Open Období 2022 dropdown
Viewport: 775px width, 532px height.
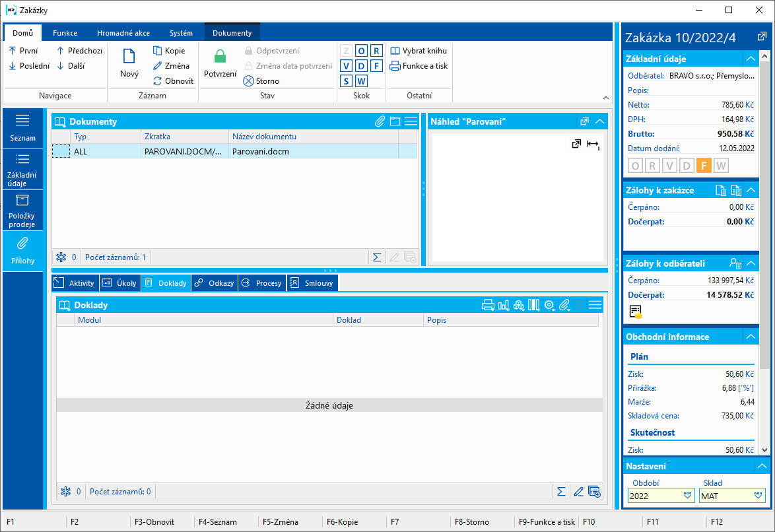pos(687,496)
